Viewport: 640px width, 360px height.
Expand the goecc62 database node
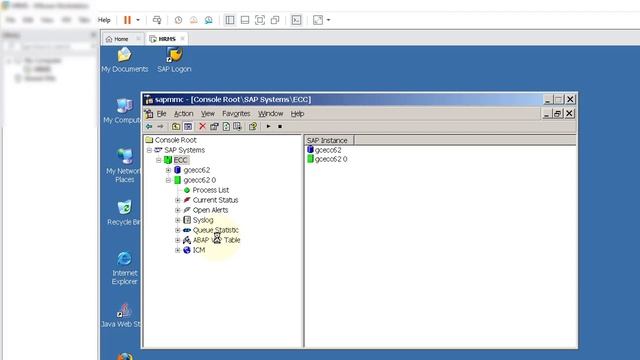168,170
